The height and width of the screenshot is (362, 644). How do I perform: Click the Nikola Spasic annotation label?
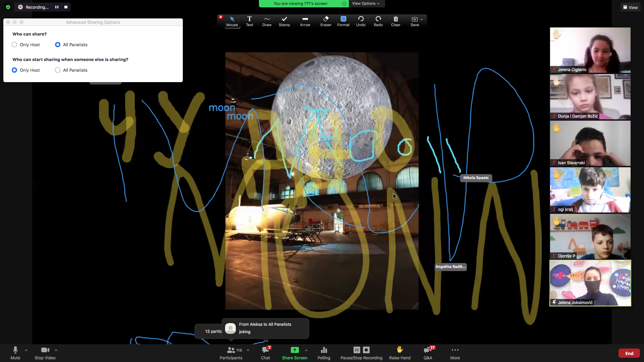click(x=476, y=178)
